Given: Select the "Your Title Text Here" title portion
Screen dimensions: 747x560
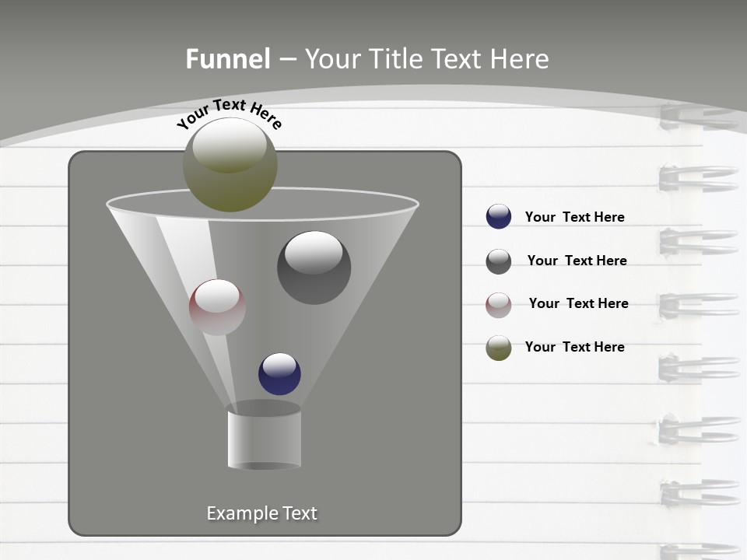Looking at the screenshot, I should [426, 59].
